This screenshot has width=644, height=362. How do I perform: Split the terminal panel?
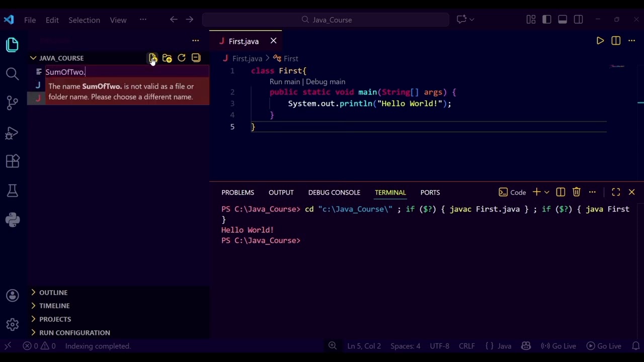(560, 192)
